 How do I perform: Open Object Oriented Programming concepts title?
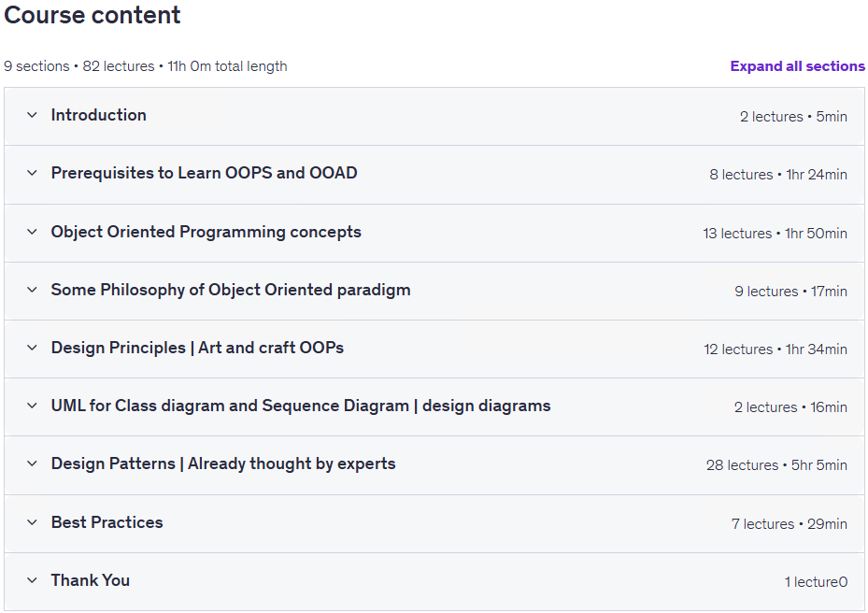[x=206, y=232]
